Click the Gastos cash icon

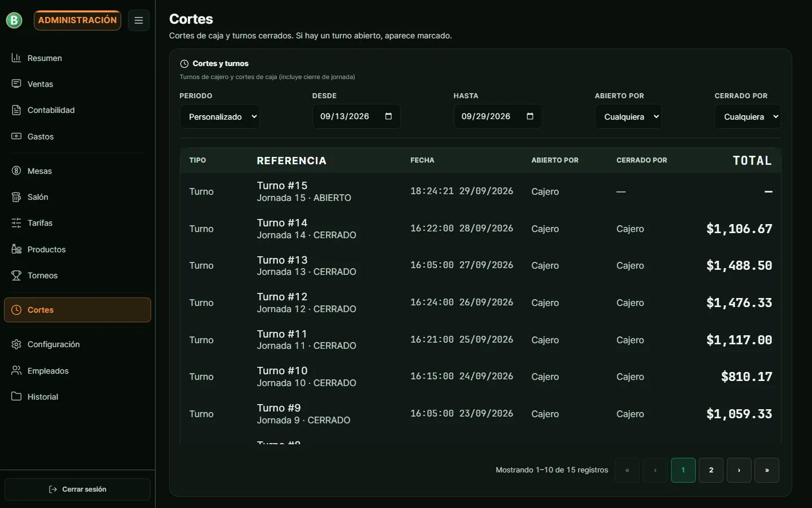[16, 136]
